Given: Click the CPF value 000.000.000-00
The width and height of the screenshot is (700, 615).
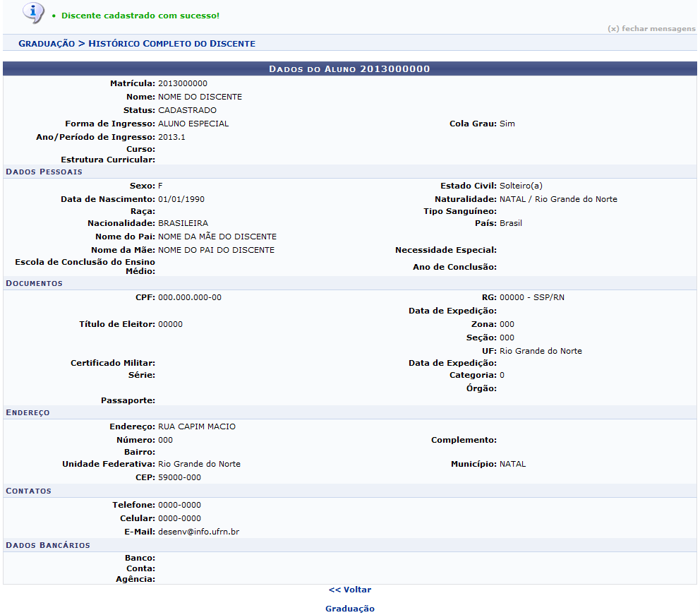Looking at the screenshot, I should click(x=189, y=297).
